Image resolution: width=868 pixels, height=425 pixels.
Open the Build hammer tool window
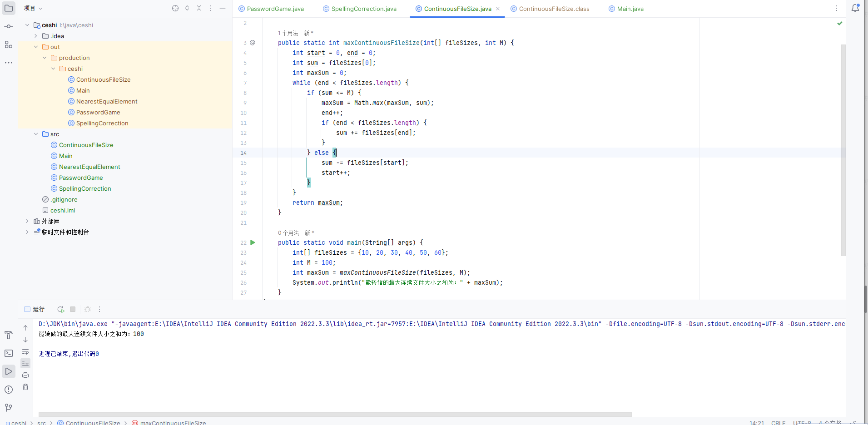point(9,335)
